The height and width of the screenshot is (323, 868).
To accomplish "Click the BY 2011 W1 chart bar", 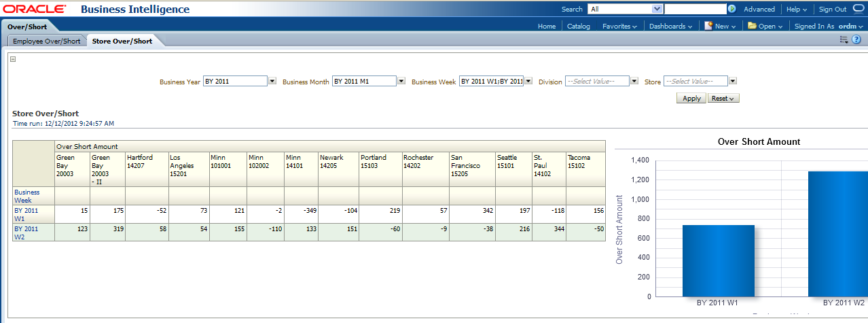I will click(x=718, y=260).
